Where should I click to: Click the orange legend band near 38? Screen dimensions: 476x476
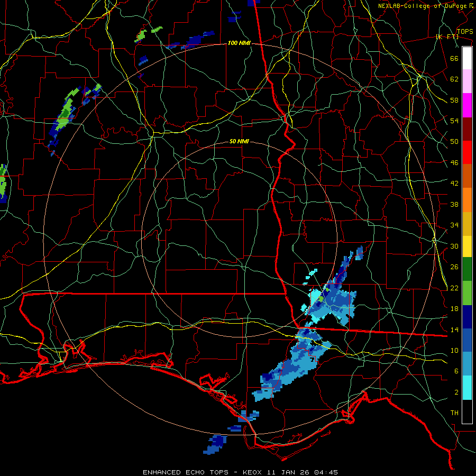(467, 200)
